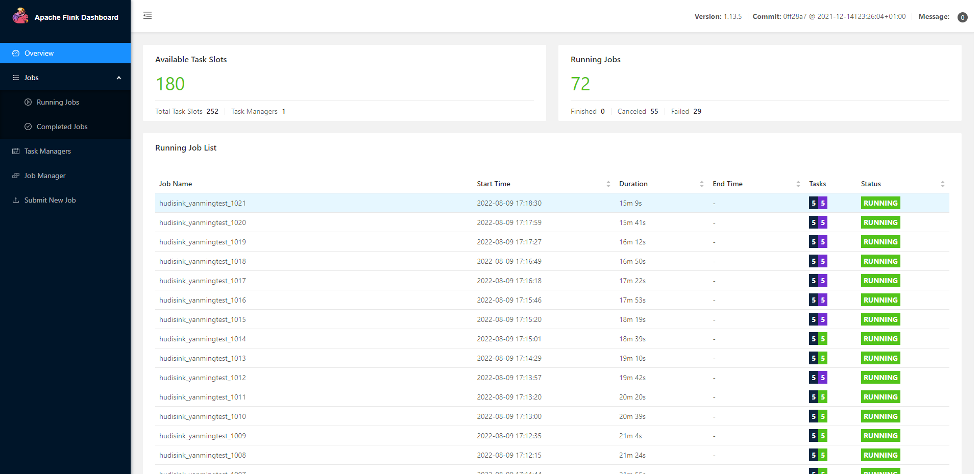Sort table by Start Time sorter arrows
The width and height of the screenshot is (980, 474).
pyautogui.click(x=608, y=184)
